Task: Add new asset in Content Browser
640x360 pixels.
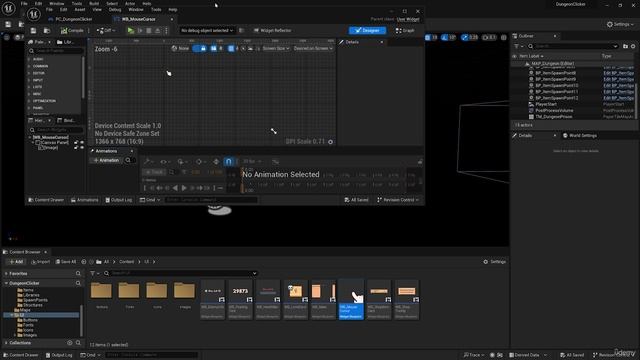Action: (x=16, y=262)
